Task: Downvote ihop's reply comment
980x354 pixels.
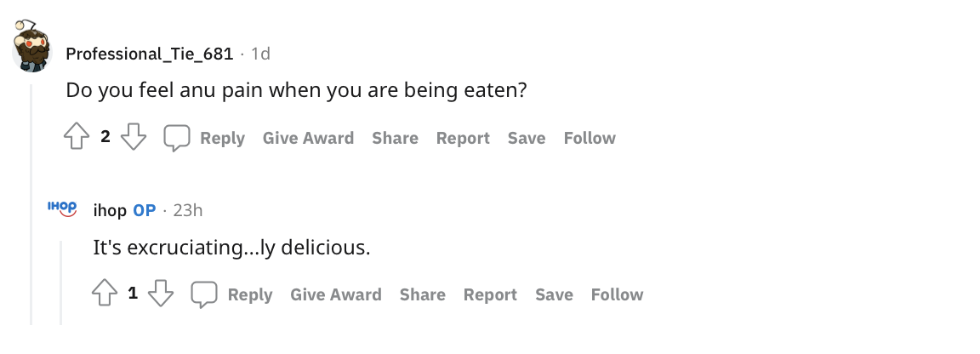Action: (x=161, y=294)
